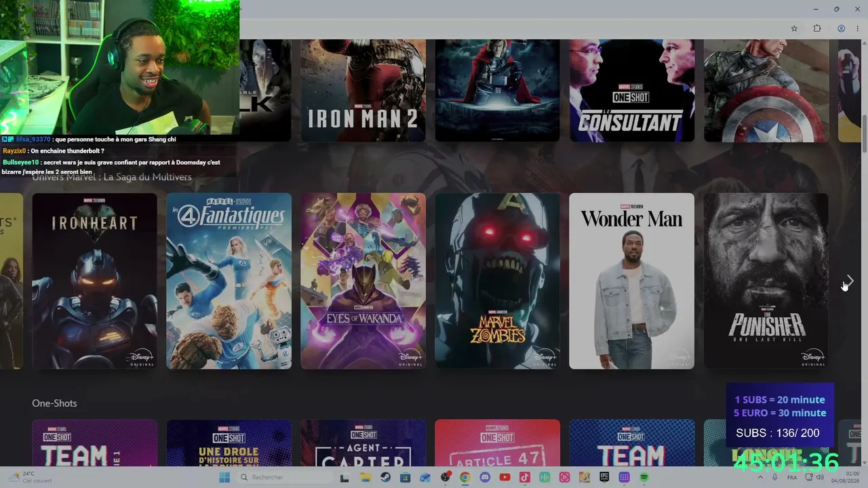
Task: Open Spotify from the taskbar
Action: point(644,477)
